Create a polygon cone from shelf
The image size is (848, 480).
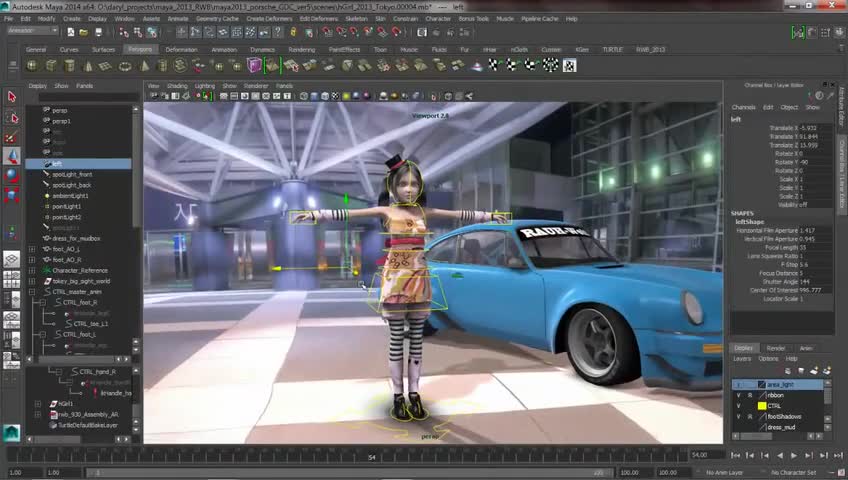tap(88, 66)
